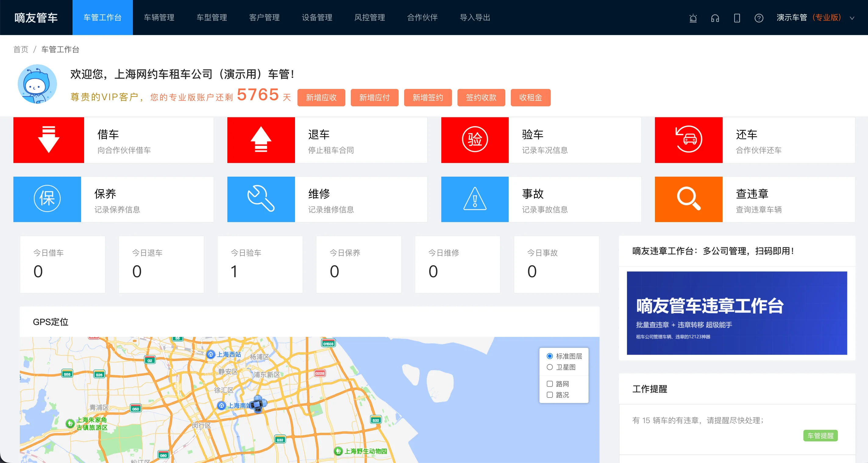The width and height of the screenshot is (868, 463).
Task: Click the 还车 car return icon
Action: 688,140
